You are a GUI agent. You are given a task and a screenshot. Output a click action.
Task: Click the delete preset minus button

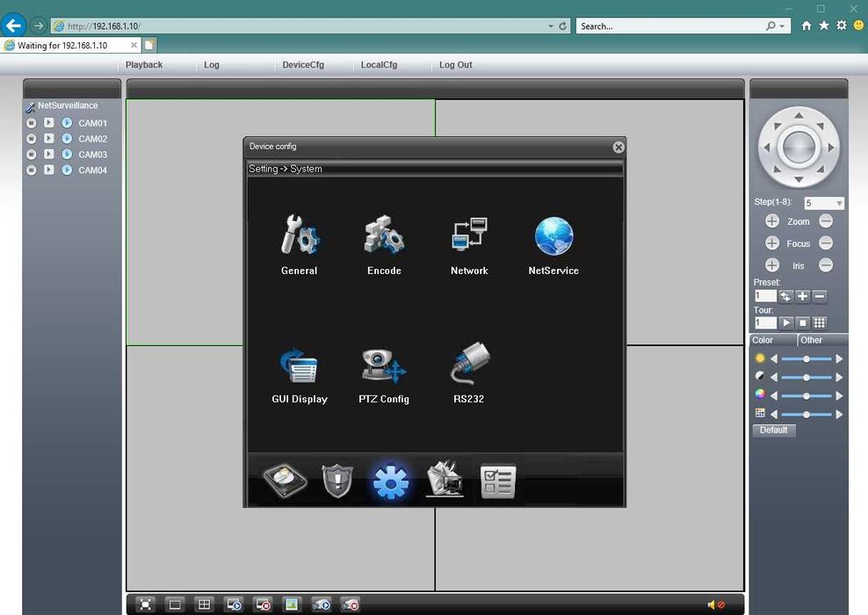(820, 296)
